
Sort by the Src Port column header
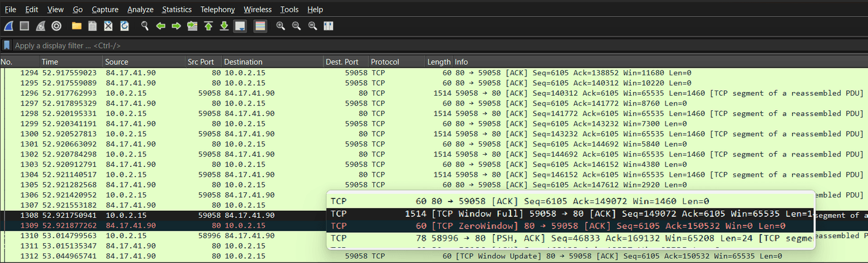tap(204, 62)
